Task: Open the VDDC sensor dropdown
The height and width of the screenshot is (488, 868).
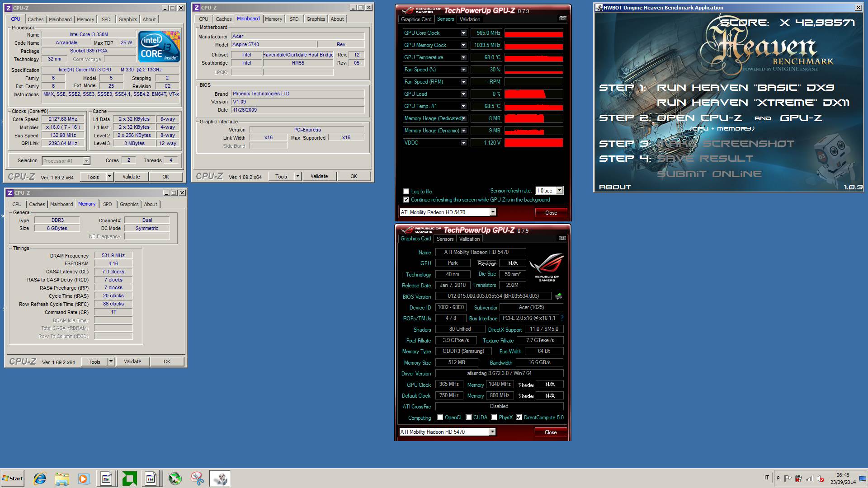Action: click(463, 143)
